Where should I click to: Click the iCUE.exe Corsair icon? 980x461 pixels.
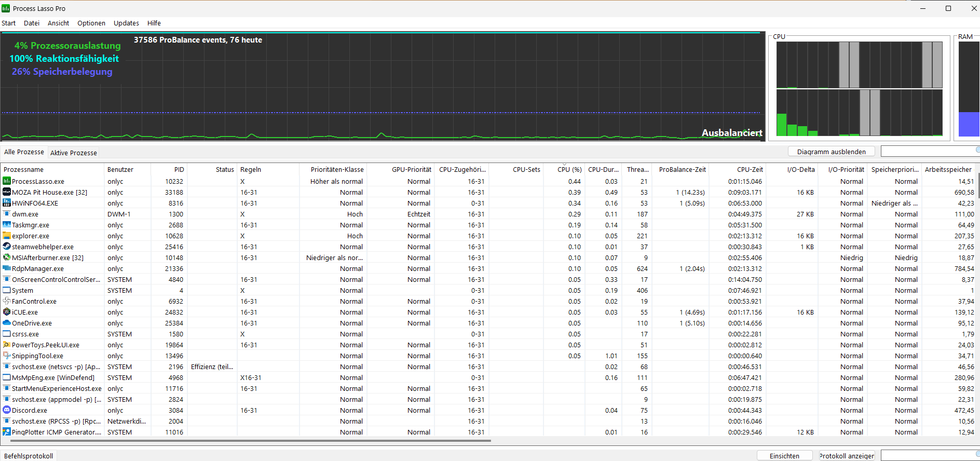pos(7,312)
